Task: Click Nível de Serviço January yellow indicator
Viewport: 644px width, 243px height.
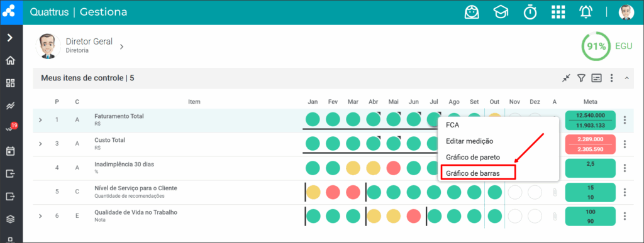Action: pyautogui.click(x=313, y=192)
